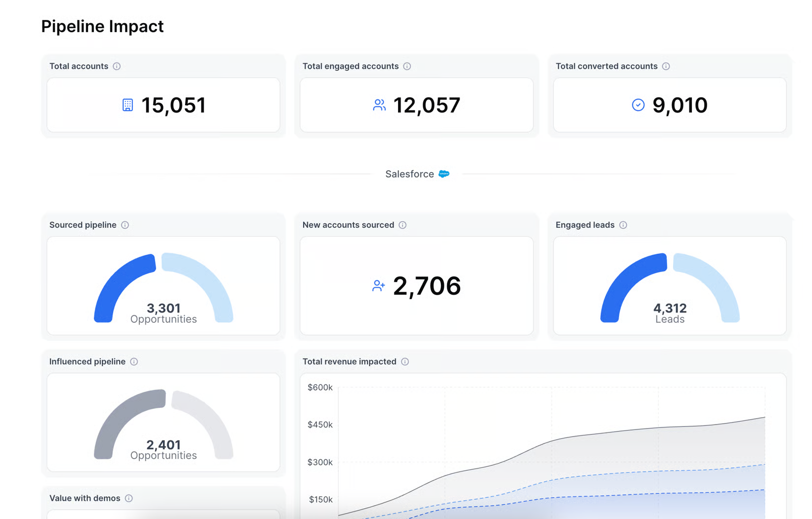Viewport: 812px width, 519px height.
Task: Click the Total engaged accounts title
Action: pos(350,66)
